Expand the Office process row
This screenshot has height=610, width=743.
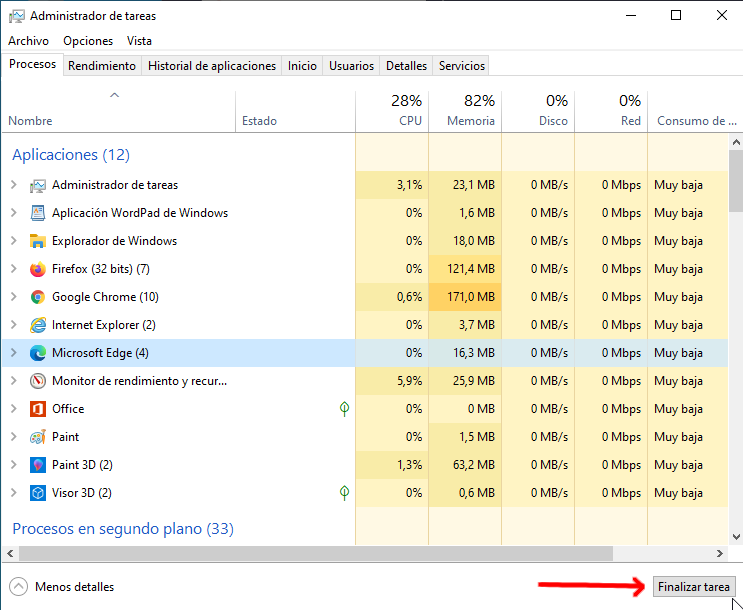(x=14, y=409)
